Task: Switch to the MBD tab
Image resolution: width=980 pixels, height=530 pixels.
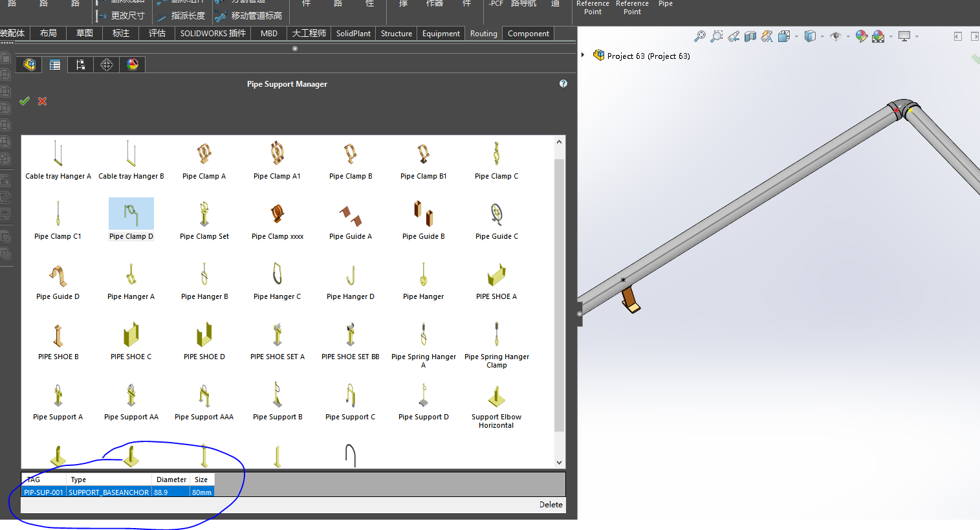Action: coord(269,34)
